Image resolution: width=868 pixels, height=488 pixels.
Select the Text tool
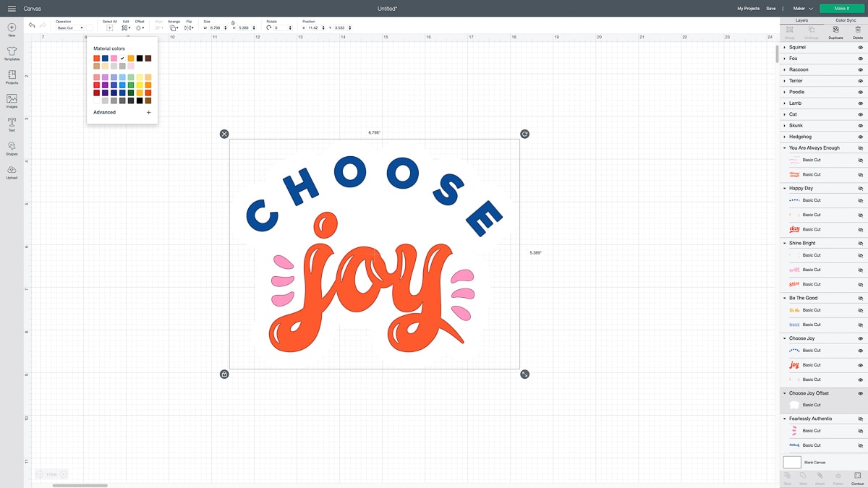point(12,124)
